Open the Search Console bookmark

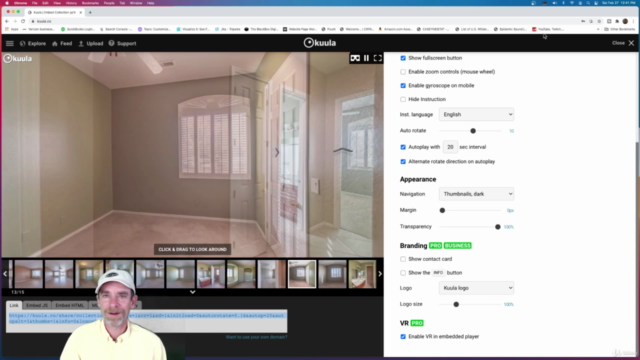pos(116,29)
